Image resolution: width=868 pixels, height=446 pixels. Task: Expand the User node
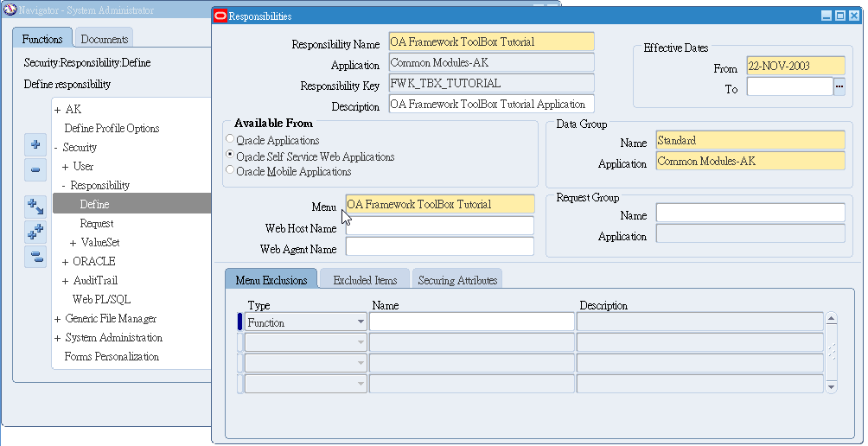(66, 167)
